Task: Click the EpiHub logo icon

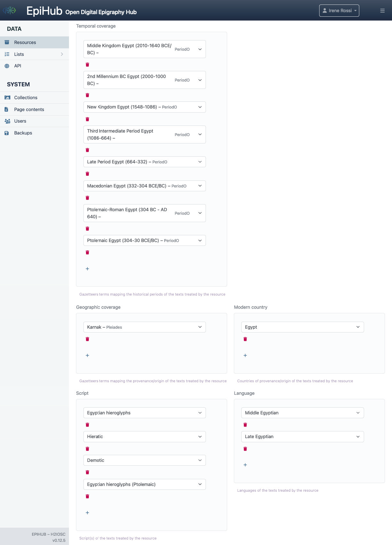Action: (10, 11)
